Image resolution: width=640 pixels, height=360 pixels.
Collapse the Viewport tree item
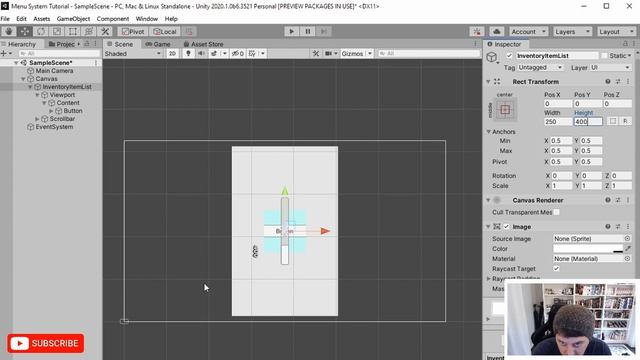point(37,95)
